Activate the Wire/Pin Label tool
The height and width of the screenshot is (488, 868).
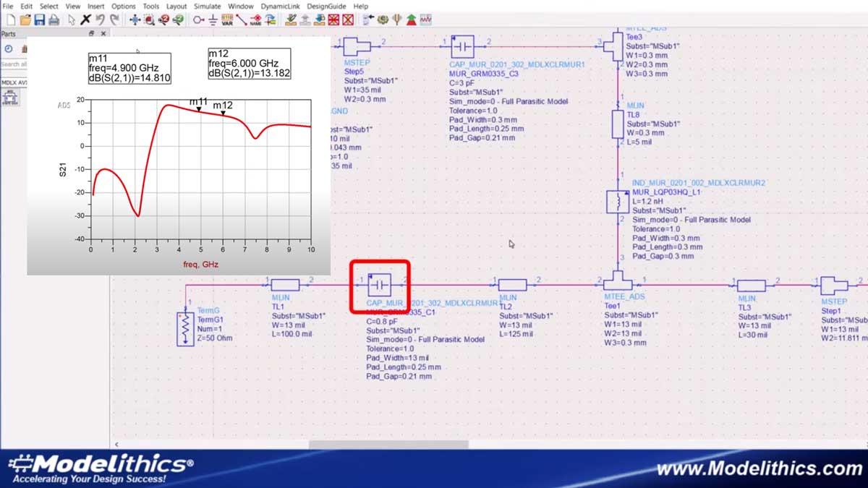pos(256,20)
